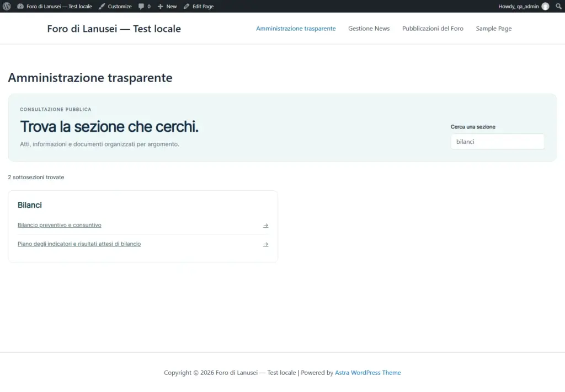The image size is (565, 392).
Task: Open 'Amministrazione trasparente' nav item
Action: (296, 29)
